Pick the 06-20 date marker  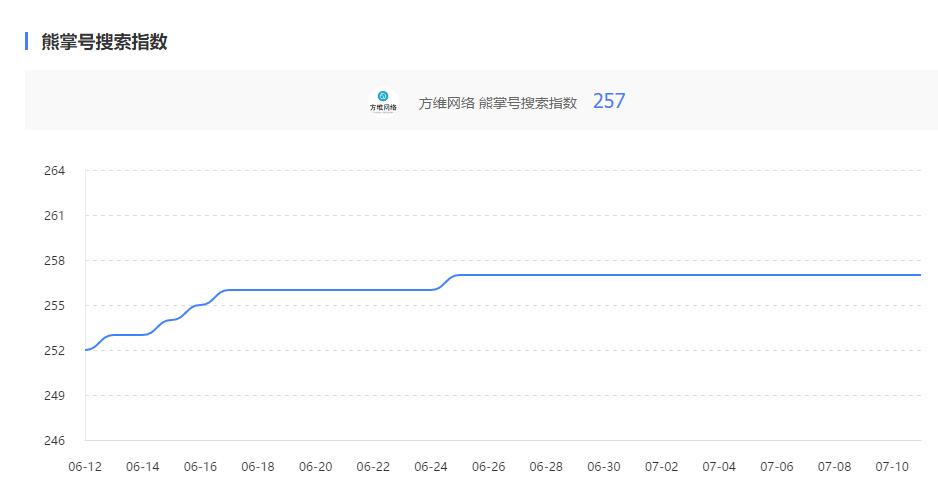[316, 467]
